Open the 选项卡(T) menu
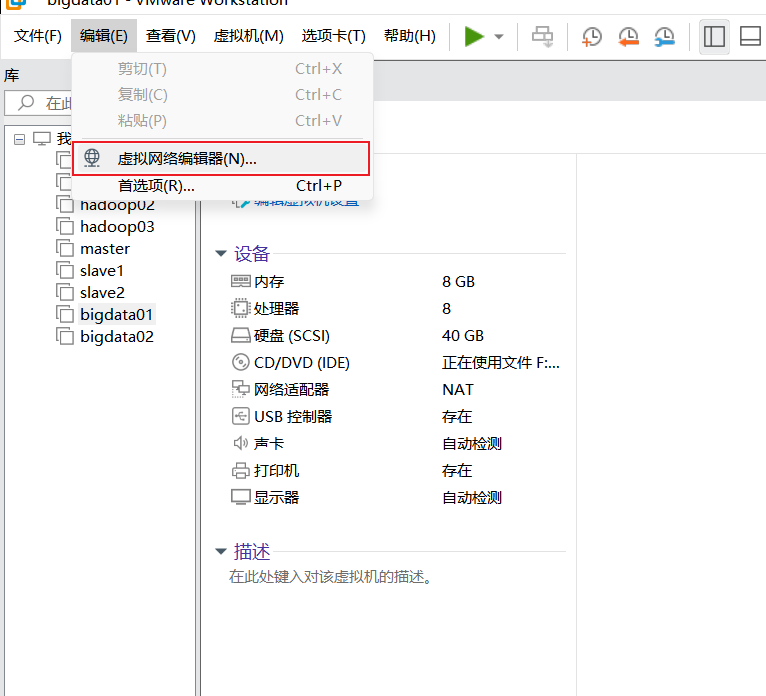Viewport: 766px width, 696px height. click(333, 36)
